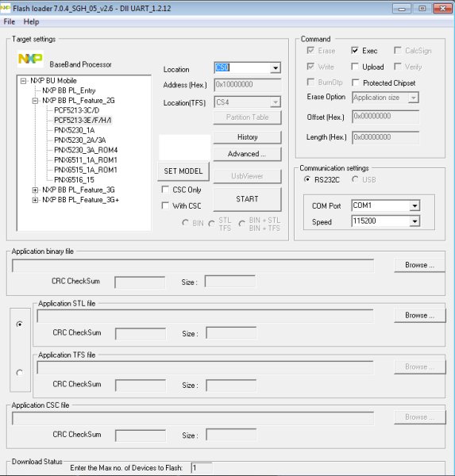Screen dimensions: 455x476
Task: Select PNX5230_1A in the tree
Action: click(74, 130)
